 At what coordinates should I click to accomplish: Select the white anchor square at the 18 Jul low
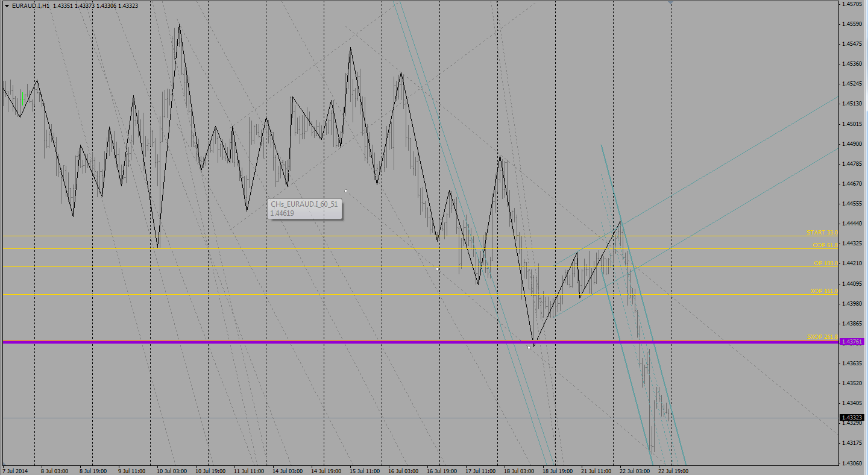coord(529,347)
